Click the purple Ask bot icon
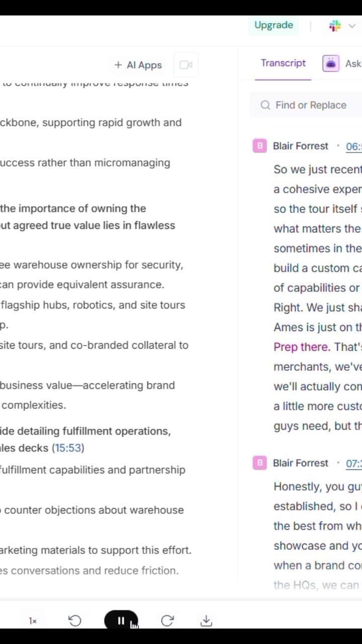 click(x=331, y=63)
